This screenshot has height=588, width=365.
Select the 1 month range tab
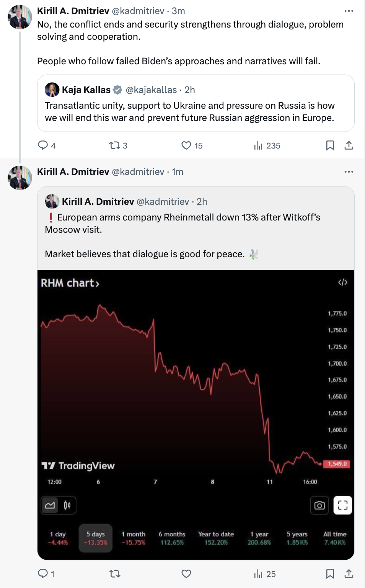point(133,538)
